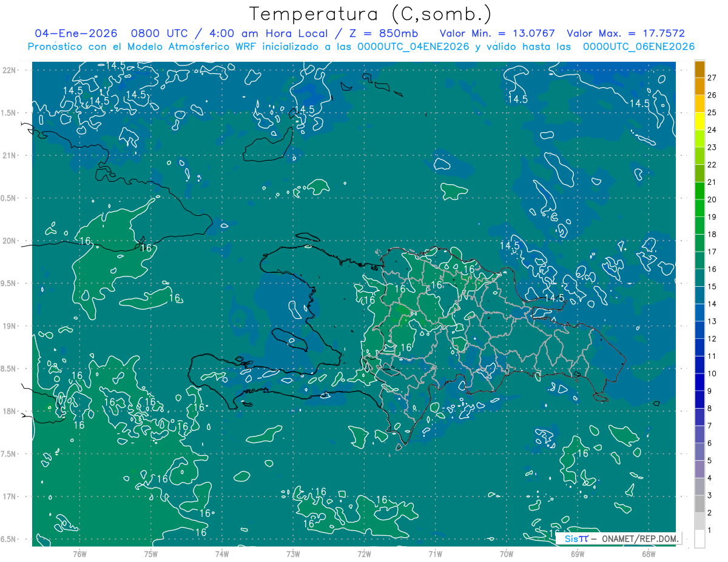
Task: Click legend color band between 24 and 25
Action: 699,121
